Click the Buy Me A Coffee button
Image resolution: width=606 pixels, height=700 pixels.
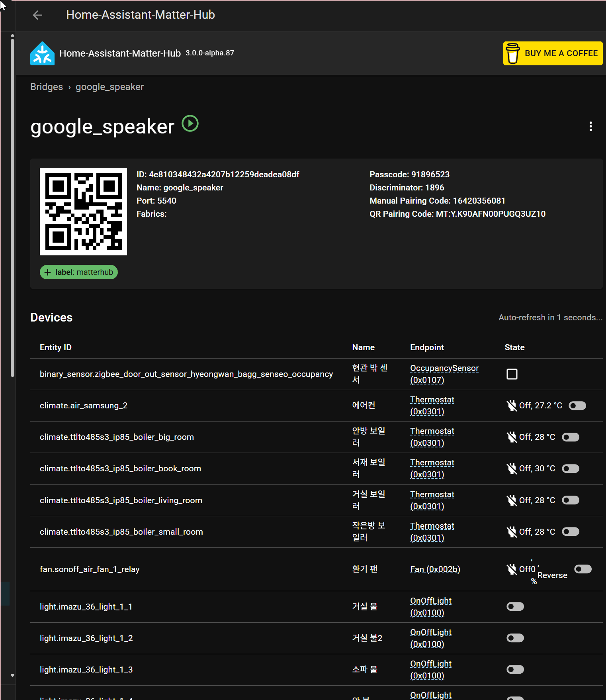click(x=553, y=53)
